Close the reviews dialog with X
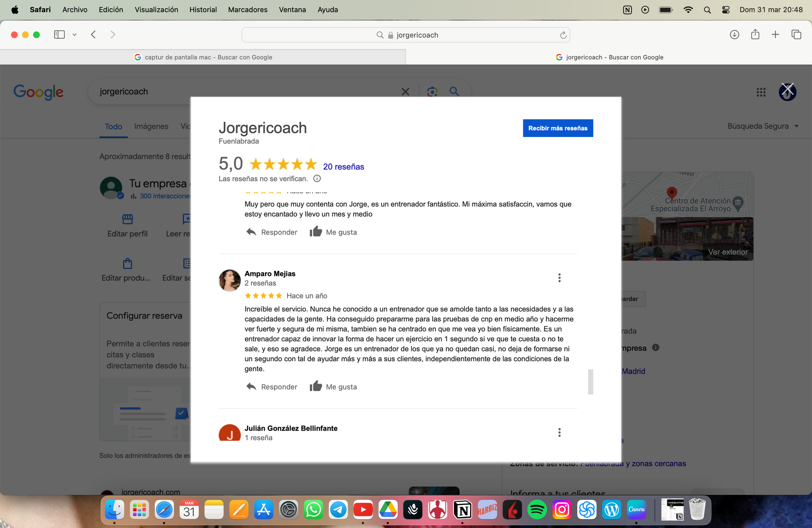 (788, 88)
